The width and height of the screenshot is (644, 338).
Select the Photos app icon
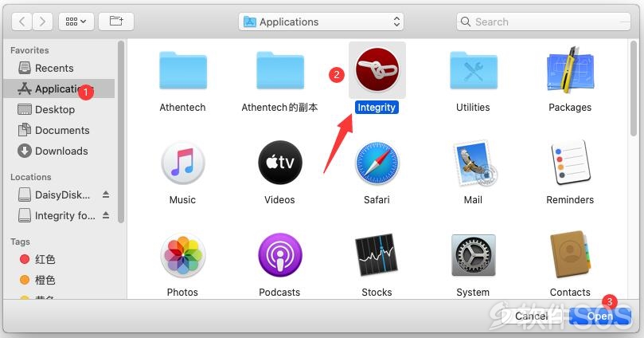pos(183,255)
